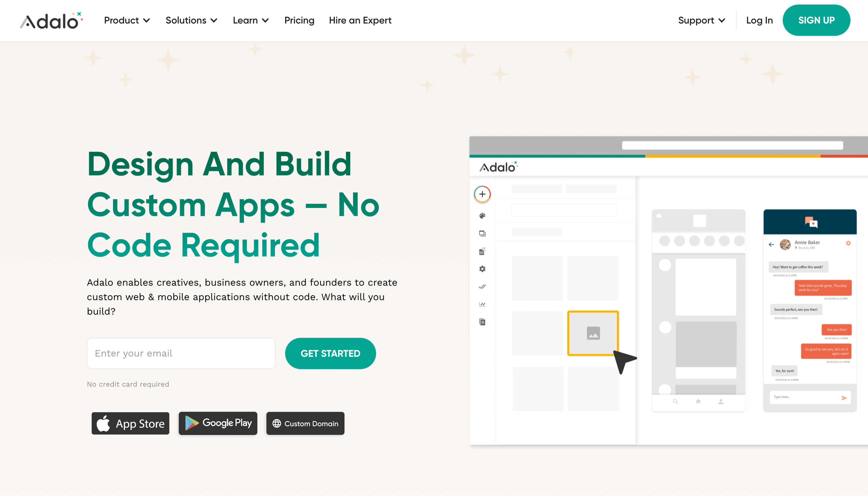This screenshot has width=868, height=496.
Task: Click the database icon in mockup sidebar
Action: click(x=483, y=251)
